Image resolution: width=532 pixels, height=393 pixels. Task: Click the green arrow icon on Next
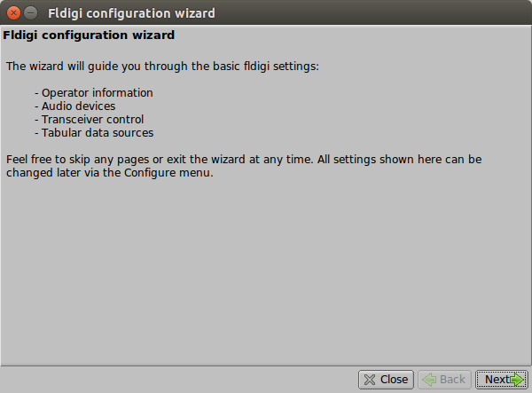coord(517,380)
